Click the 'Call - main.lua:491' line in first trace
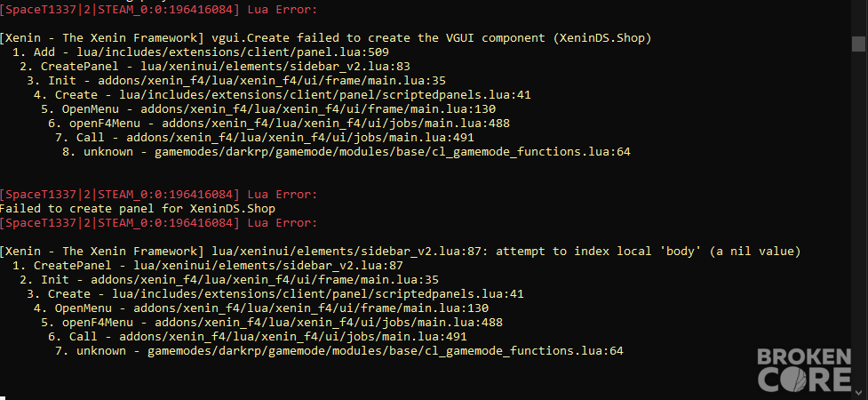Screen dimensions: 868x400 (x=265, y=138)
